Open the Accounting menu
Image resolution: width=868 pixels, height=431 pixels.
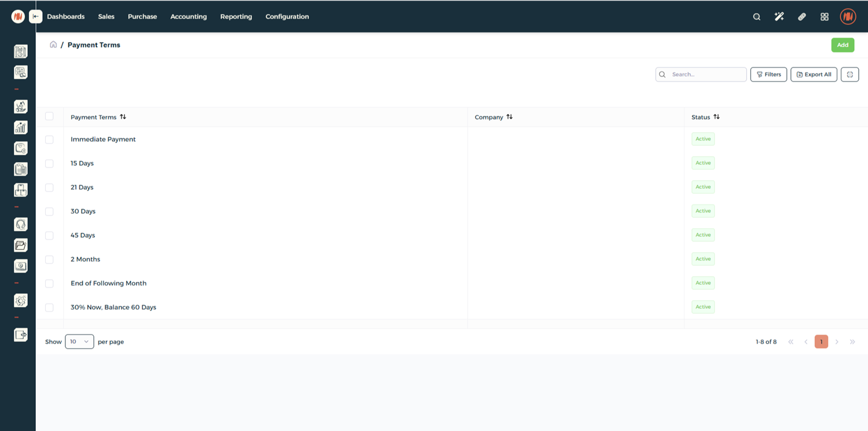point(188,17)
